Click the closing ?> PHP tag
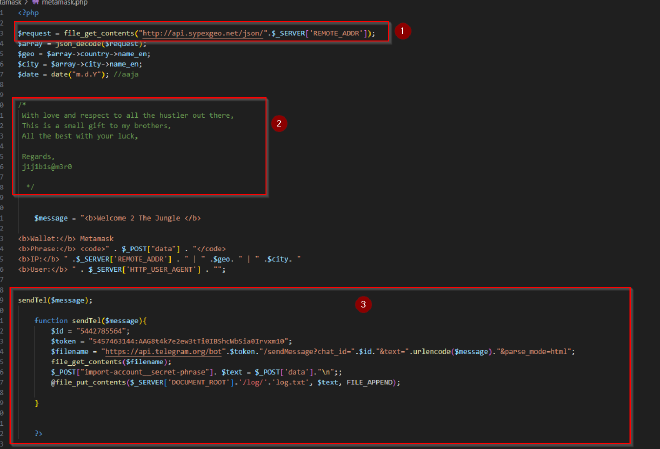Viewport: 660px width, 449px height. 38,433
